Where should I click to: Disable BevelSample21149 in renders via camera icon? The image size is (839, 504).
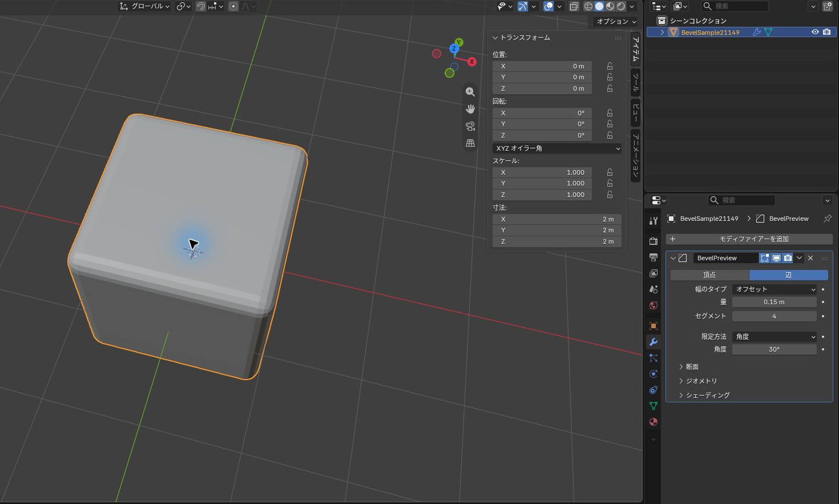pos(826,32)
